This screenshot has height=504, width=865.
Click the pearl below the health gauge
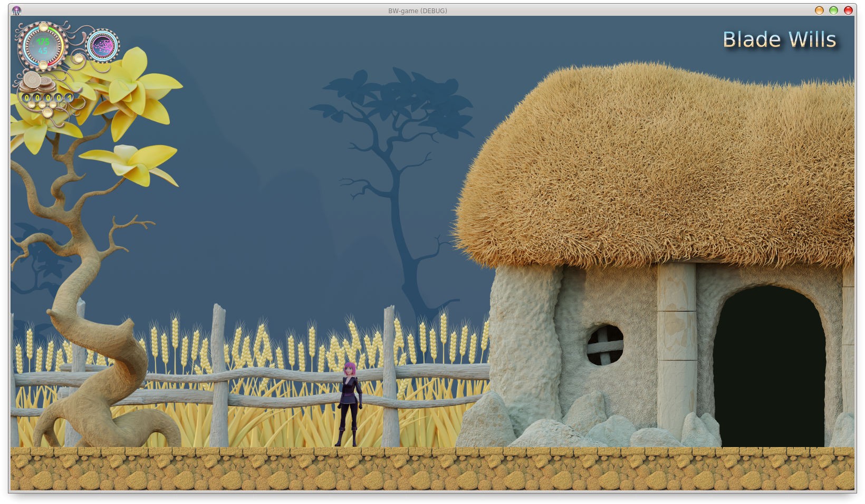click(43, 65)
